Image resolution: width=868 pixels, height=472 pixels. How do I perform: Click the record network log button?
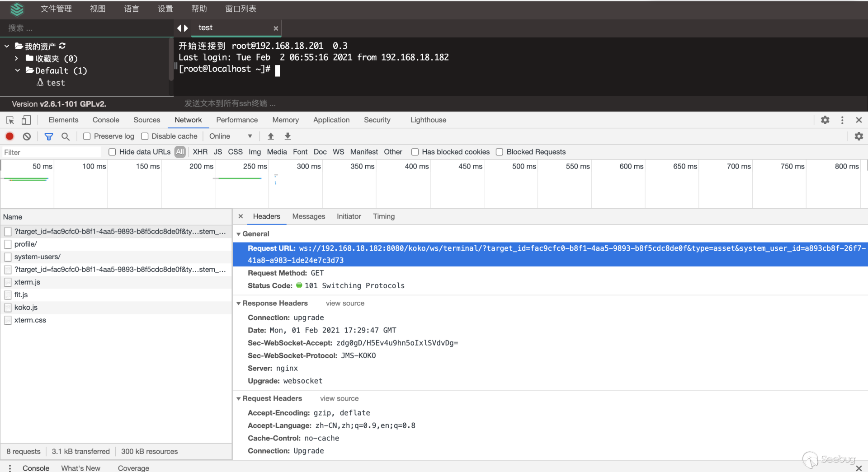click(x=9, y=136)
